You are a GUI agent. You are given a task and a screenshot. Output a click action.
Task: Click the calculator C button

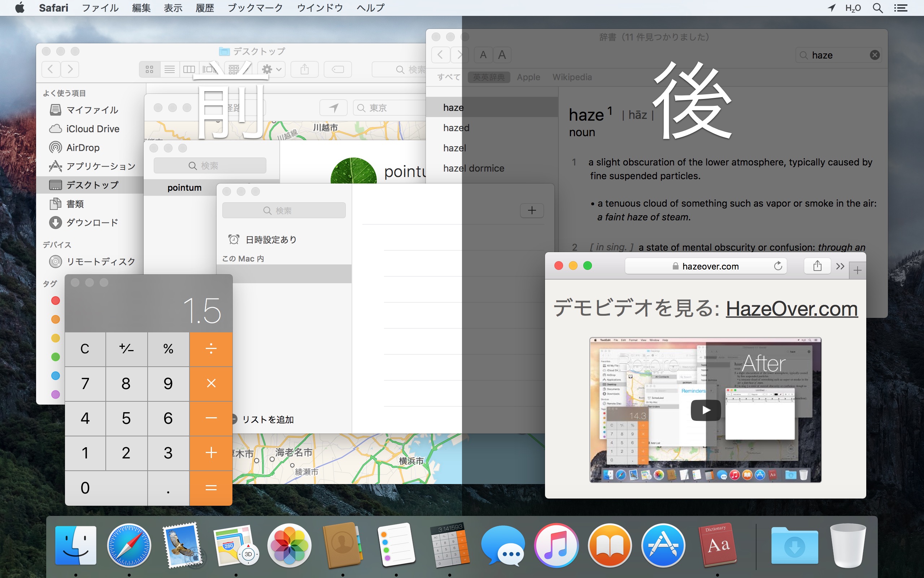click(x=85, y=349)
